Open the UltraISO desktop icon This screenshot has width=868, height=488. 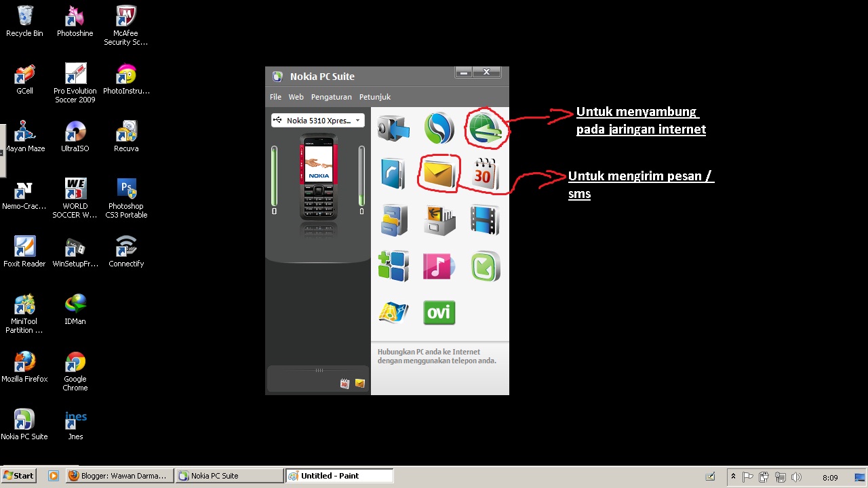pyautogui.click(x=75, y=136)
